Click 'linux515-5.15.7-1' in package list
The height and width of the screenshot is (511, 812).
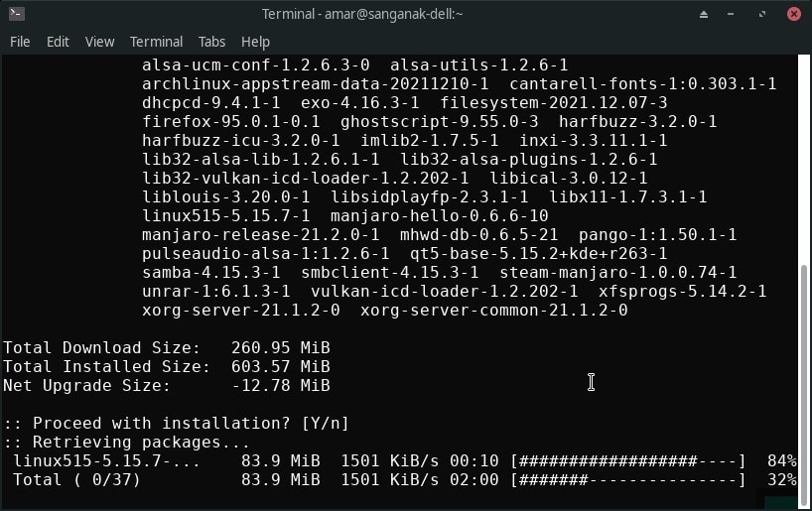pyautogui.click(x=226, y=216)
